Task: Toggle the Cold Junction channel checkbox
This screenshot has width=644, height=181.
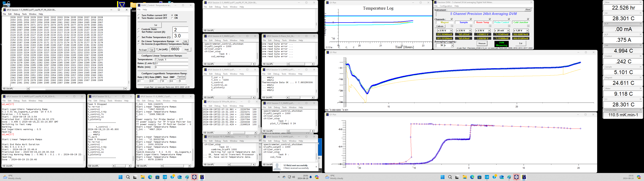Action: pyautogui.click(x=528, y=19)
